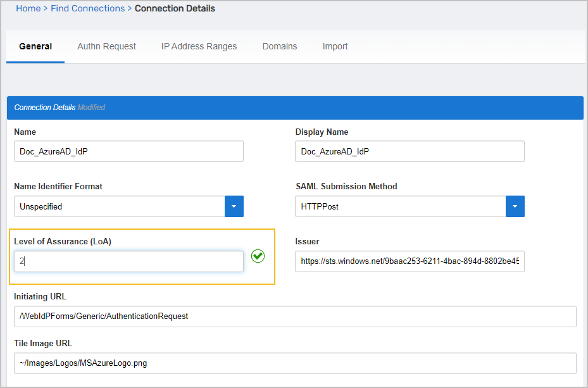Viewport: 588px width, 388px height.
Task: Click the blue Connection Details panel header
Action: click(295, 108)
